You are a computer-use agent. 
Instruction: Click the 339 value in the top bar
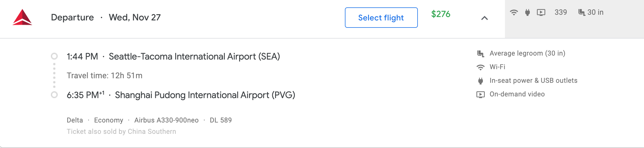pos(561,12)
